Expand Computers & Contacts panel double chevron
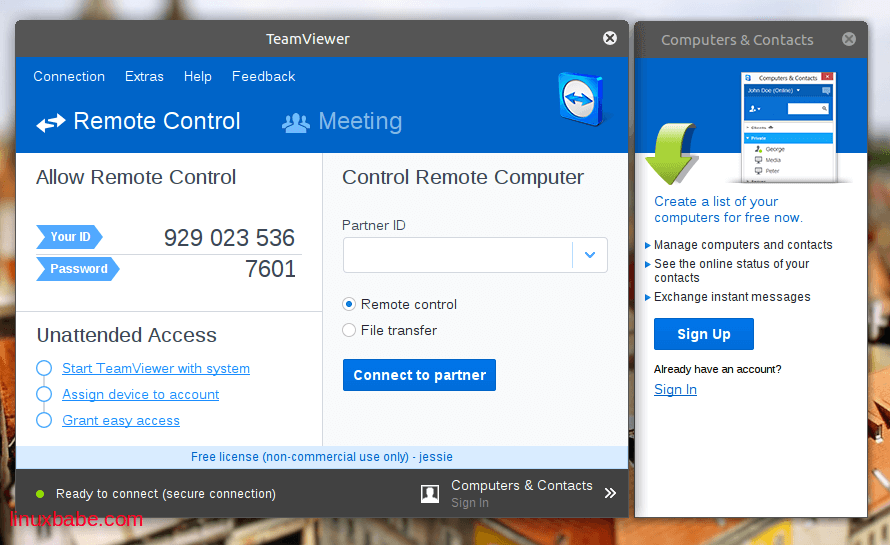Viewport: 890px width, 545px height. point(610,493)
